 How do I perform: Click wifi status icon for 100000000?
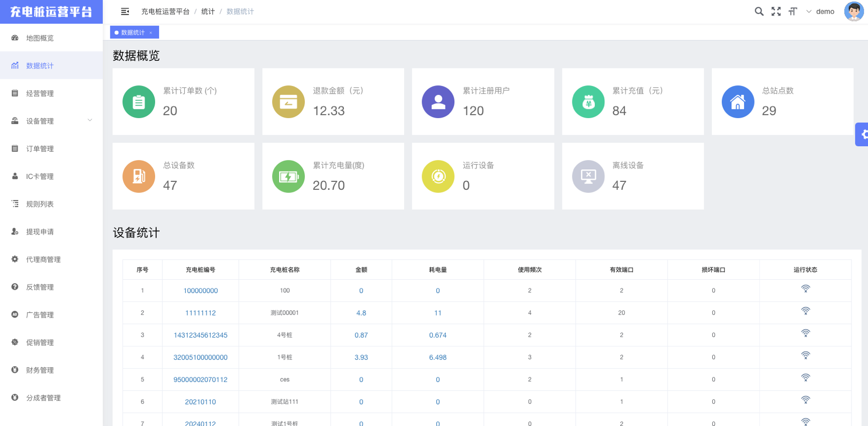(x=805, y=289)
